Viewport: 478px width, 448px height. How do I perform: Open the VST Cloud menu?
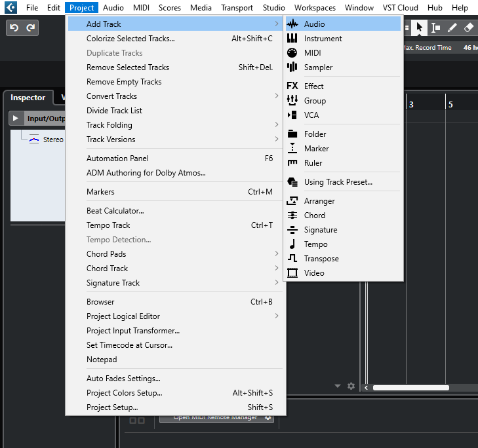tap(400, 8)
